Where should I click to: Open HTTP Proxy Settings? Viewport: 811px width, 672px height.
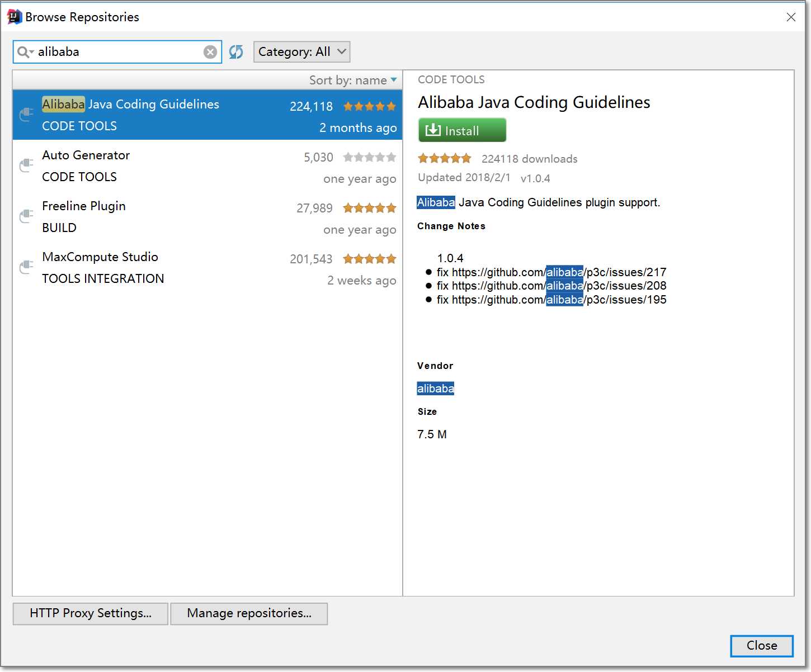[91, 613]
